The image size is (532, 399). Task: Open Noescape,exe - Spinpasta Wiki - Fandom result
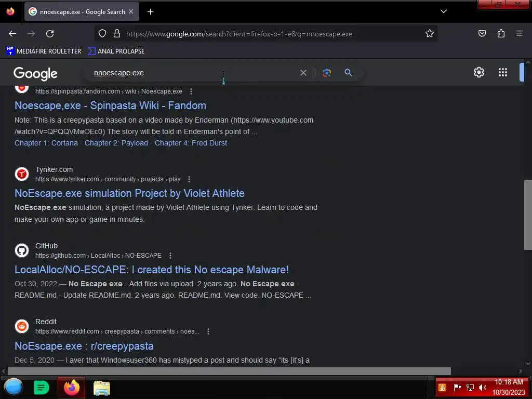[110, 105]
